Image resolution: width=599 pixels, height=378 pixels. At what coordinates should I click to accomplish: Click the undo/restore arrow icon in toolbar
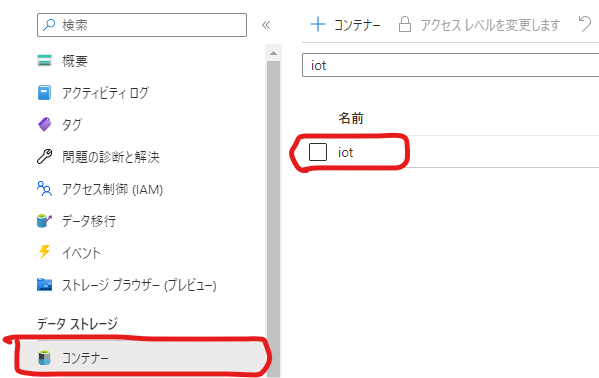(x=584, y=24)
